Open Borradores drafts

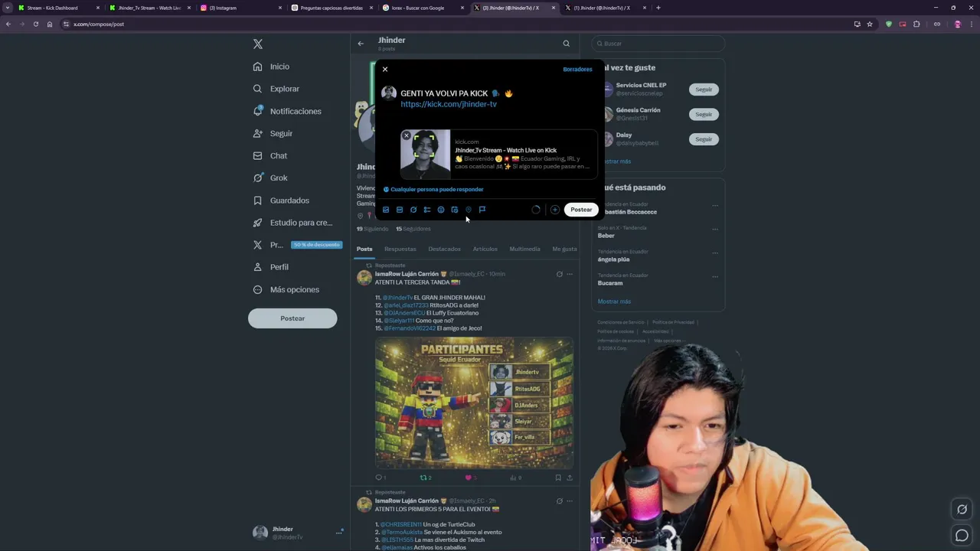[x=577, y=69]
